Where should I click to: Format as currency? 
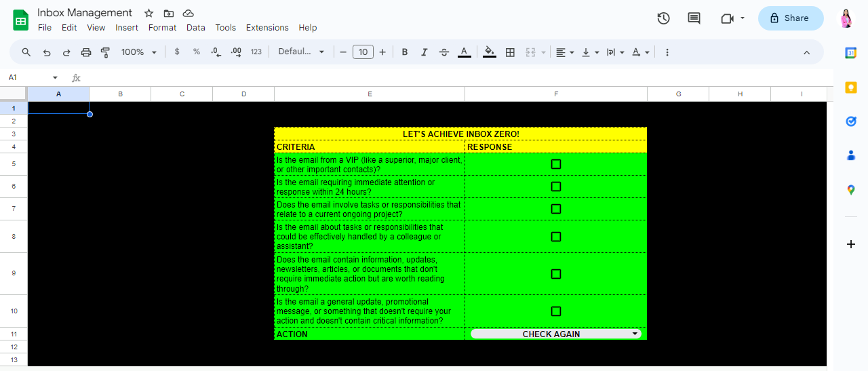pyautogui.click(x=177, y=52)
